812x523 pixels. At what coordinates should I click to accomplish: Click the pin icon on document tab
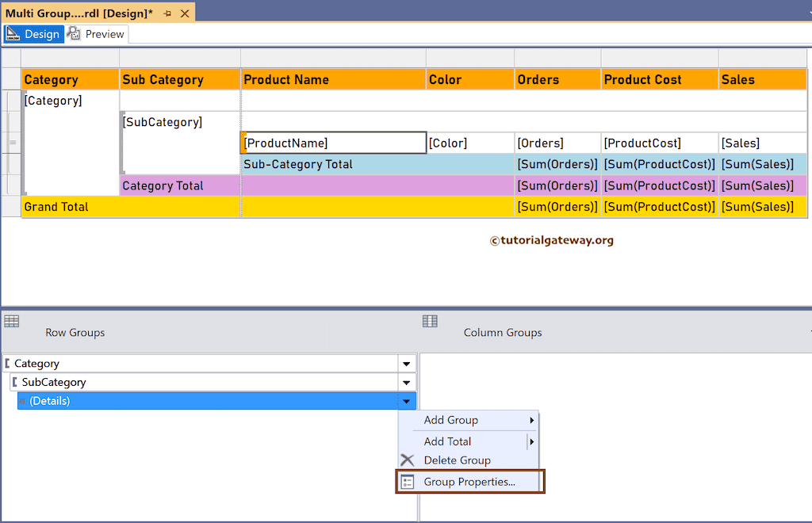click(x=167, y=14)
